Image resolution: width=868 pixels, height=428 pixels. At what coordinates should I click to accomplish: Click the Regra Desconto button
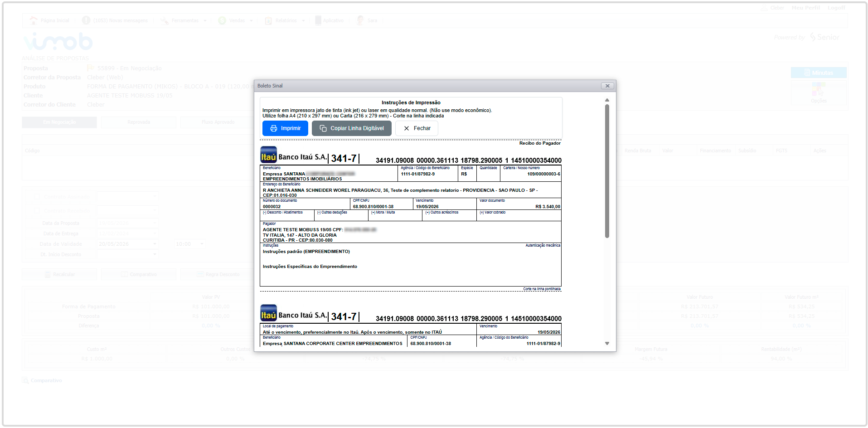click(x=218, y=274)
